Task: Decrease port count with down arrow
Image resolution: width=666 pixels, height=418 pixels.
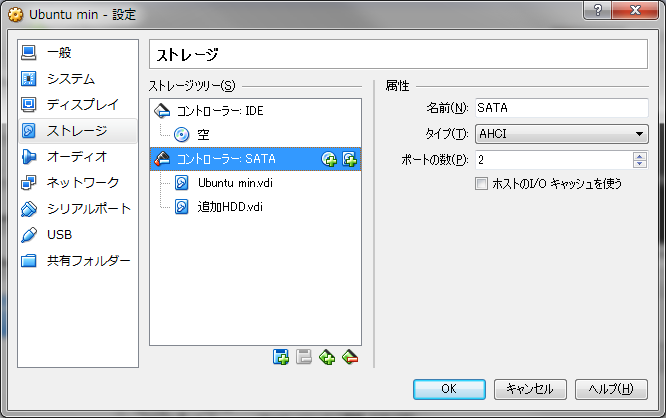Action: [x=640, y=164]
